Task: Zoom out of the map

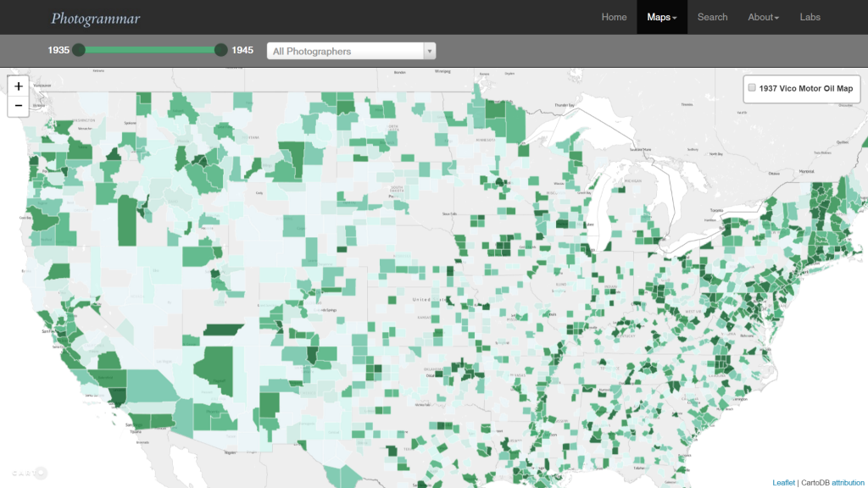Action: (x=19, y=106)
